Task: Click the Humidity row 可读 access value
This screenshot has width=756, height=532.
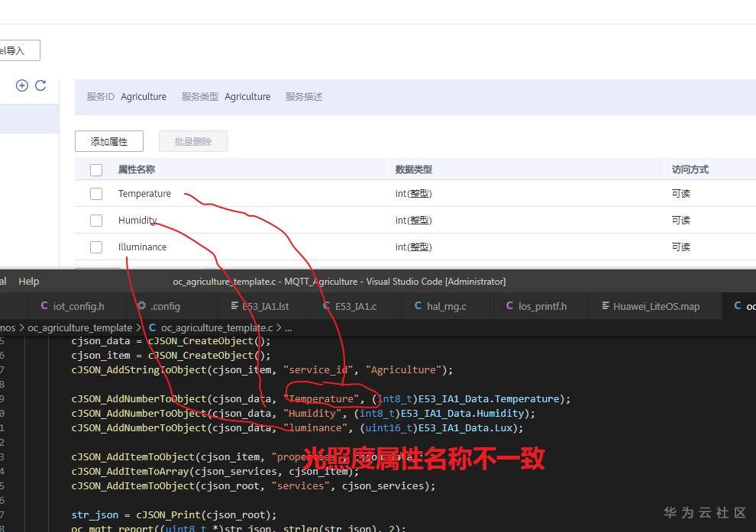Action: tap(681, 221)
